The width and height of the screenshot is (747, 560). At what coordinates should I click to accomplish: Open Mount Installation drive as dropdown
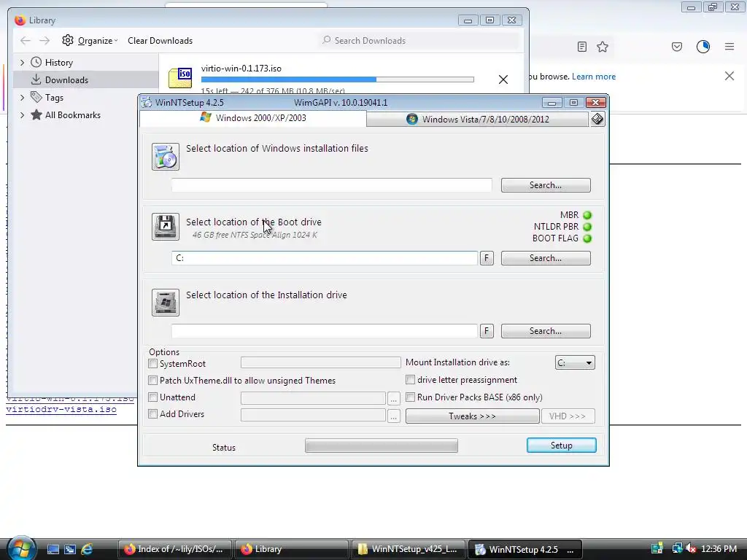click(x=575, y=363)
